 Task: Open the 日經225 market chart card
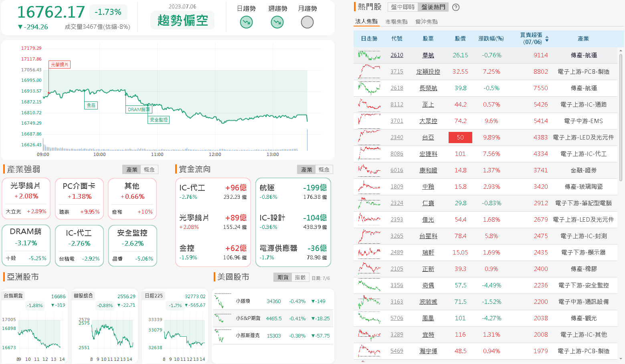click(175, 326)
